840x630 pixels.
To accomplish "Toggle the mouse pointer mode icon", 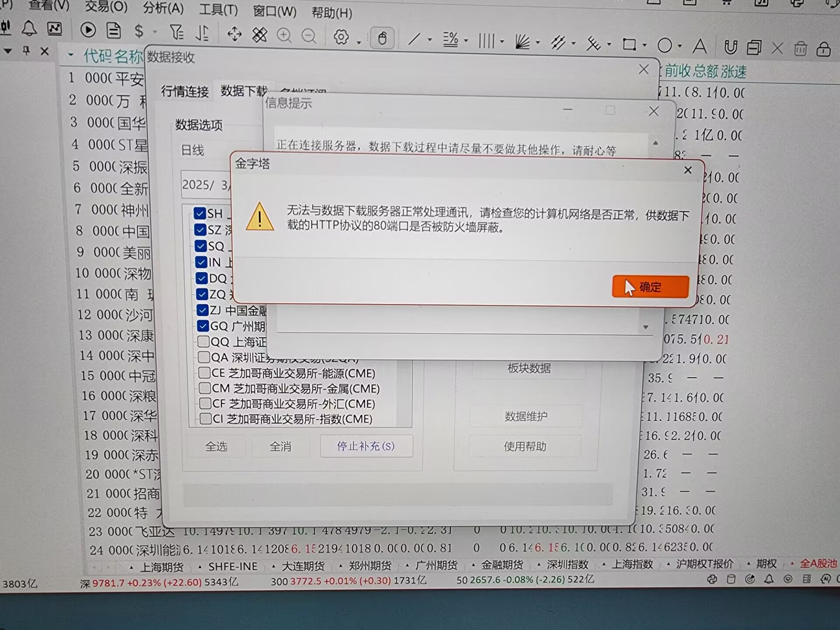I will (382, 38).
